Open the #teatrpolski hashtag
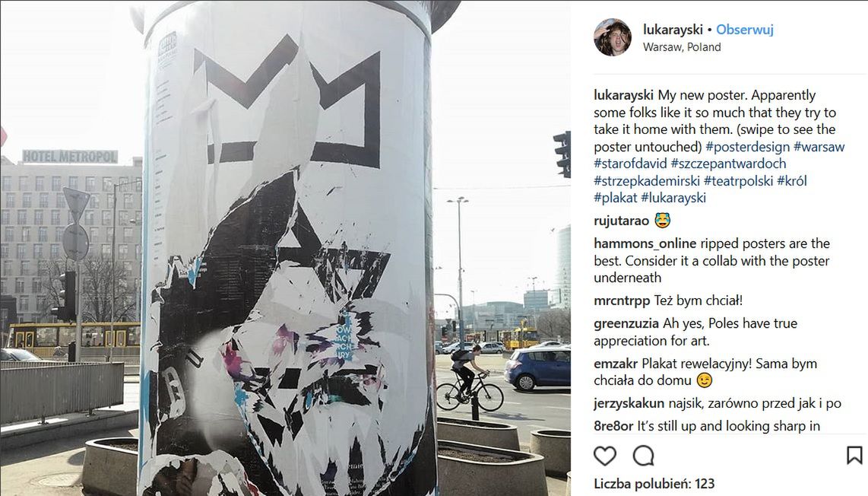This screenshot has height=496, width=868. tap(738, 180)
